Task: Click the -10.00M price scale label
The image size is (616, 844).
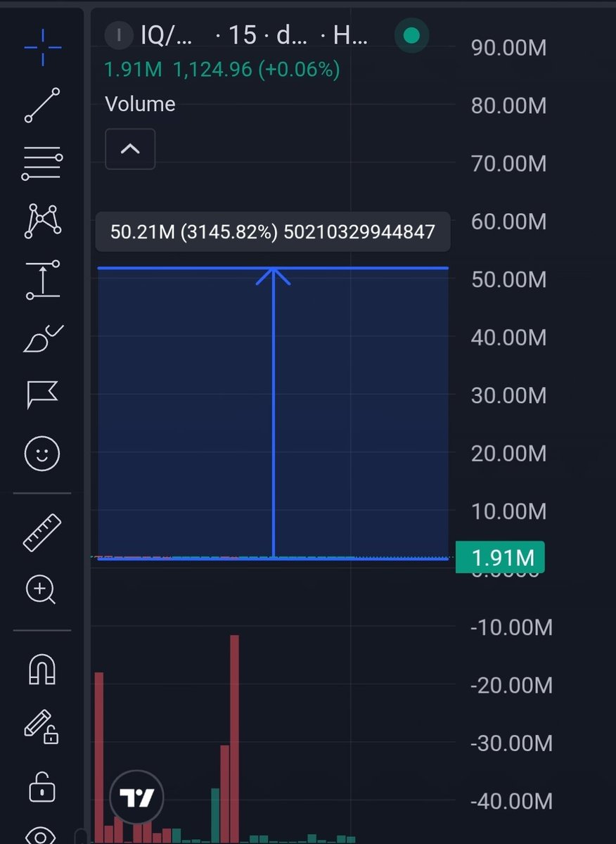Action: tap(511, 626)
